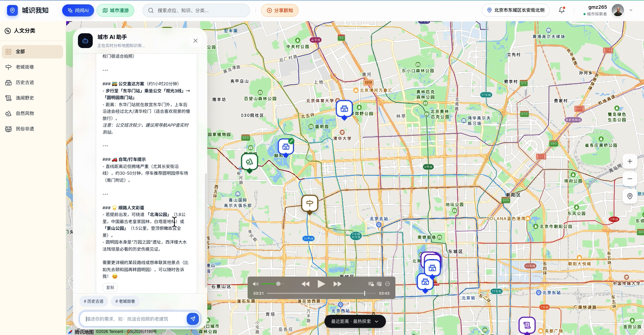Screen dimensions: 644x335
Task: Copy the AI reply with 复制
Action: 110,287
